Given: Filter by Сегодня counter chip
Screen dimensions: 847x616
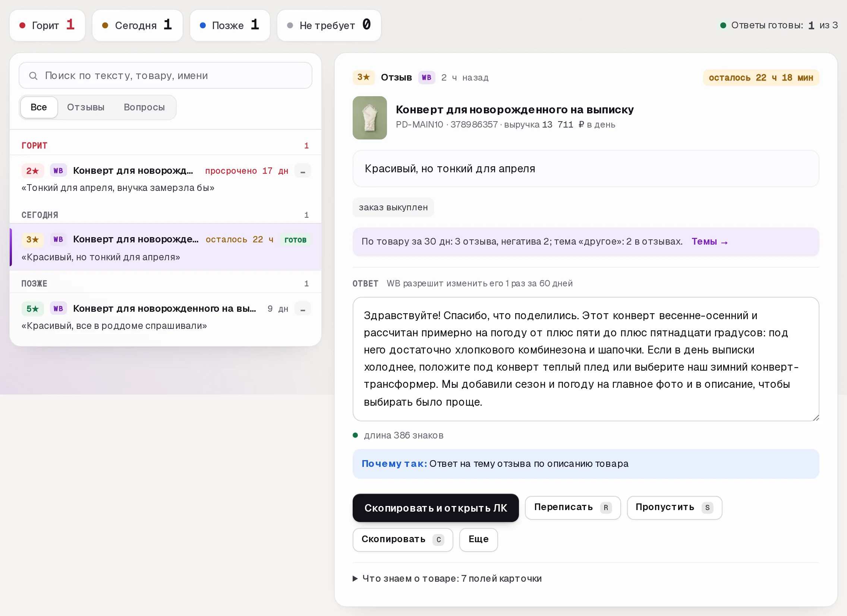Looking at the screenshot, I should [x=138, y=25].
